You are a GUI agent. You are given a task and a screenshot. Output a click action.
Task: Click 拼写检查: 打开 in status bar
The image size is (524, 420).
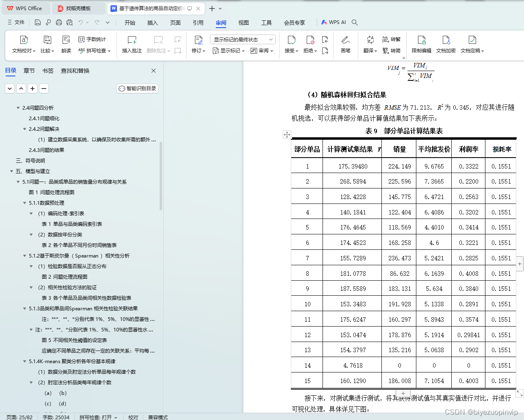(x=98, y=417)
